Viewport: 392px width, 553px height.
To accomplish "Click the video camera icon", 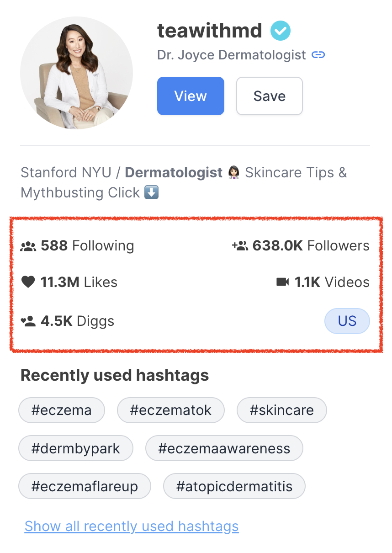I will 283,282.
